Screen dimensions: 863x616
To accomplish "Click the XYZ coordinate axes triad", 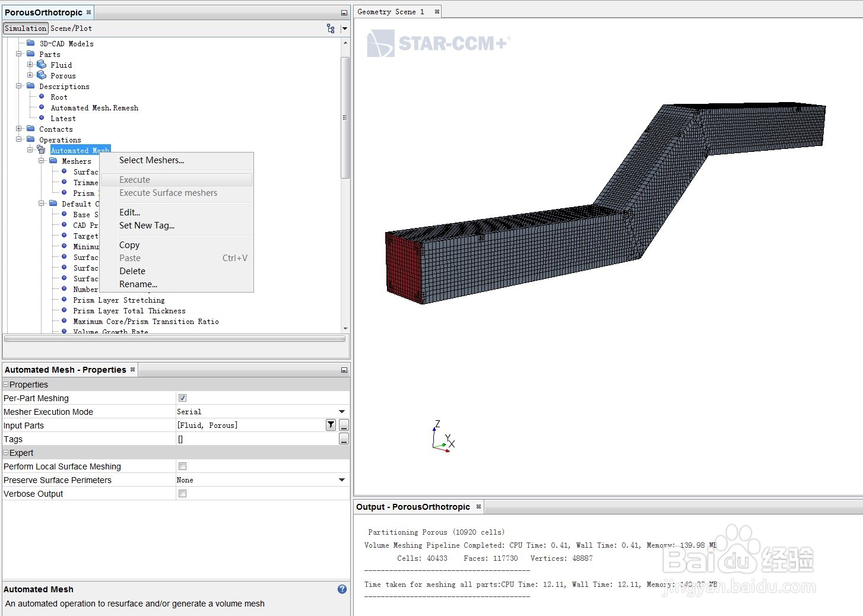I will [x=443, y=437].
